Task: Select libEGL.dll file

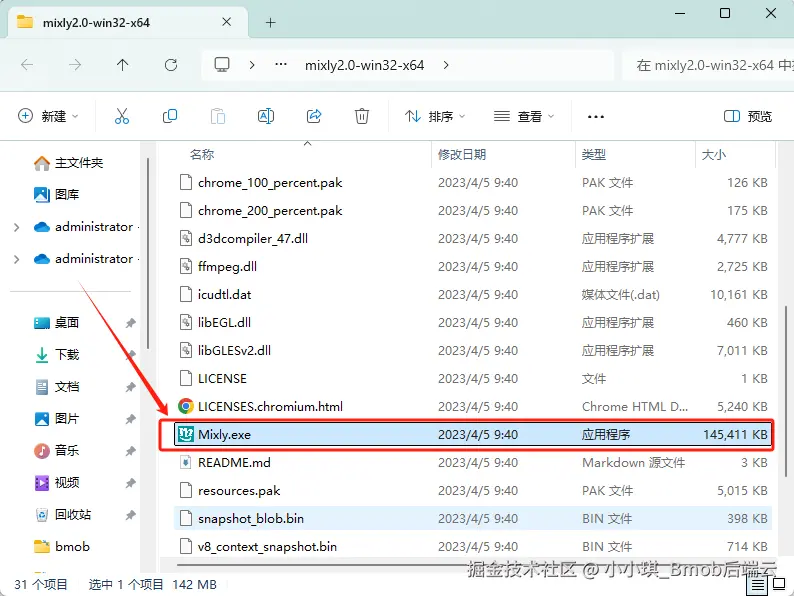Action: point(473,323)
